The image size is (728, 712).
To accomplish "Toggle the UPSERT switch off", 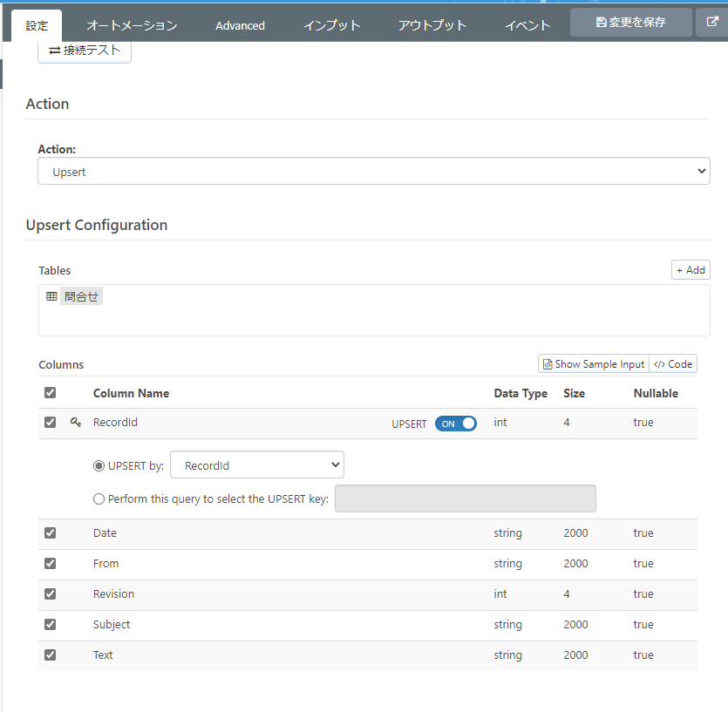I will pyautogui.click(x=456, y=424).
